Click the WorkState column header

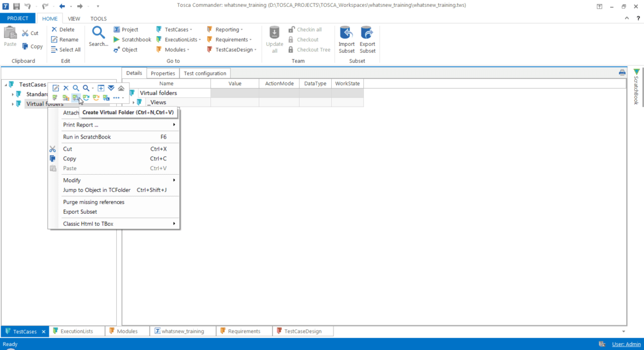pyautogui.click(x=347, y=83)
